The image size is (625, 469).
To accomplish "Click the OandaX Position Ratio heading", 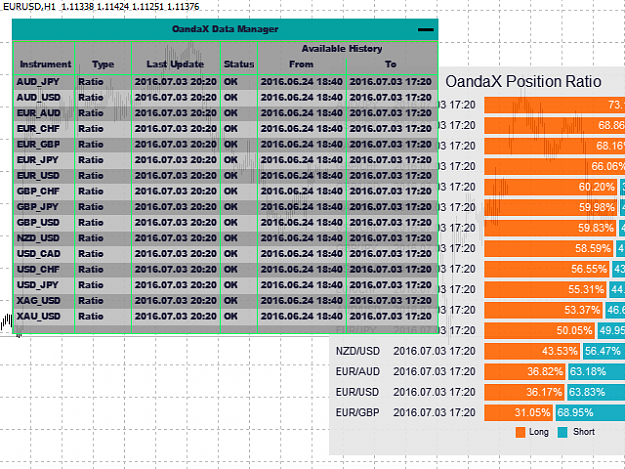I will tap(523, 82).
